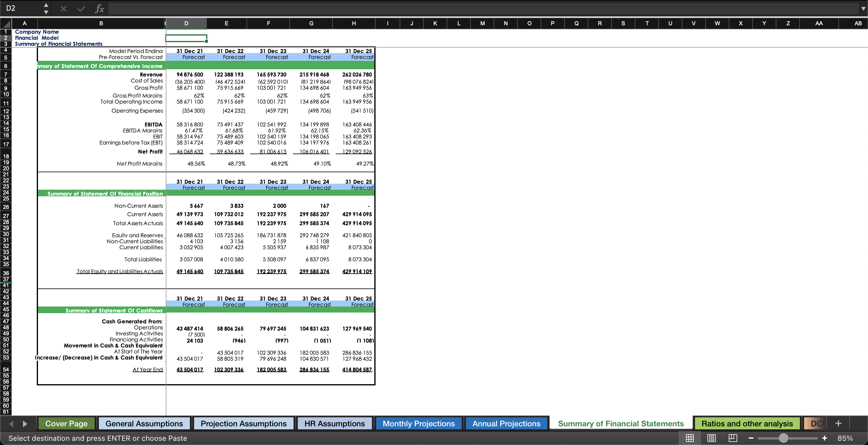Click the left sheet-navigation arrow

11,423
